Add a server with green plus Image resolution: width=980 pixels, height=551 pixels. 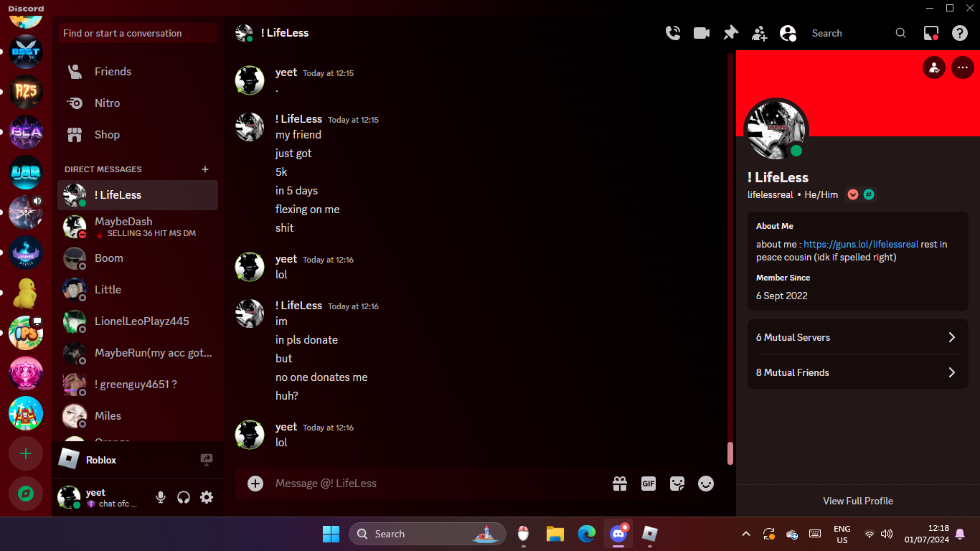tap(26, 453)
